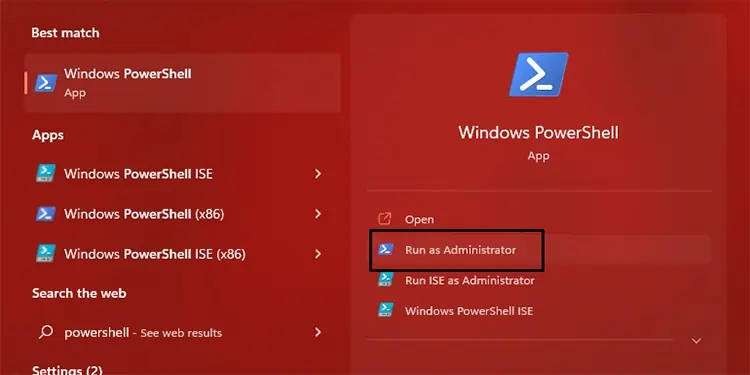Viewport: 750px width, 375px height.
Task: Click the PowerShell icon in Best match
Action: pyautogui.click(x=45, y=83)
